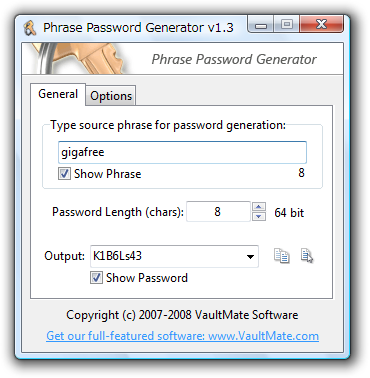Select the General tab

[x=58, y=94]
